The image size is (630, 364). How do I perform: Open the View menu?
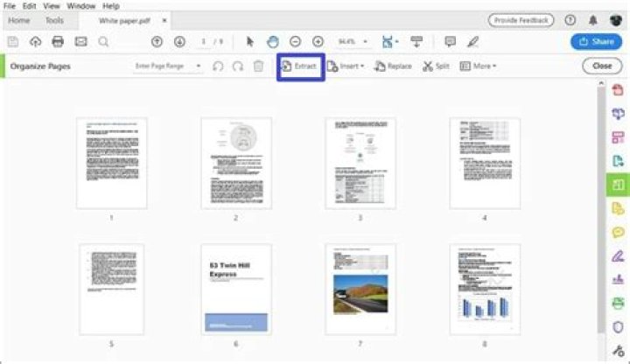[52, 6]
